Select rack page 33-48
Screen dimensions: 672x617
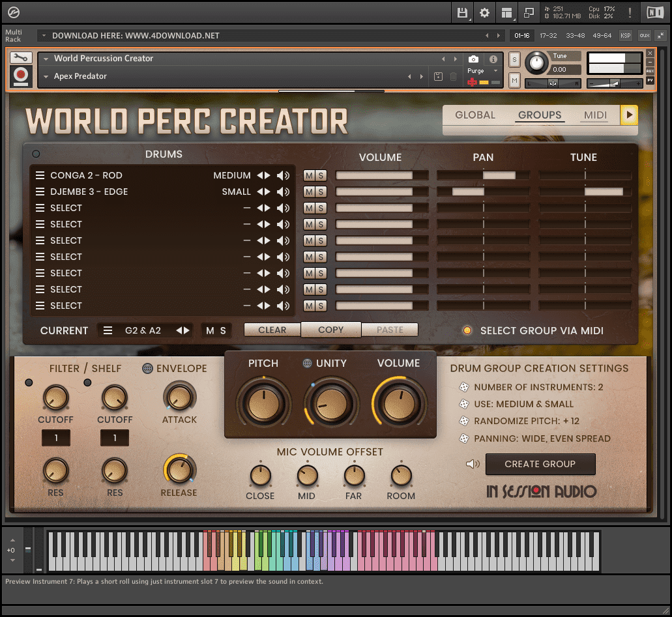tap(575, 36)
